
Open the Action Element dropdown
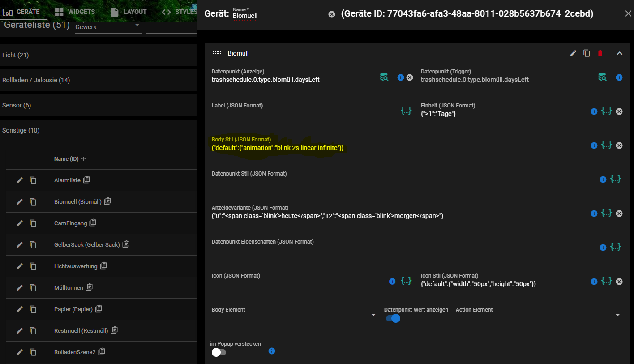[x=540, y=315]
